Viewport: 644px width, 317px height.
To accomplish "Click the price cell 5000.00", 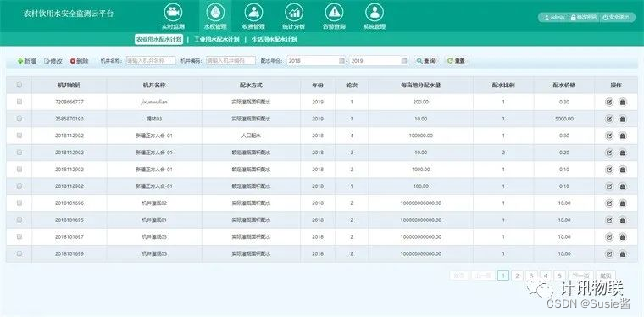I will coord(563,119).
